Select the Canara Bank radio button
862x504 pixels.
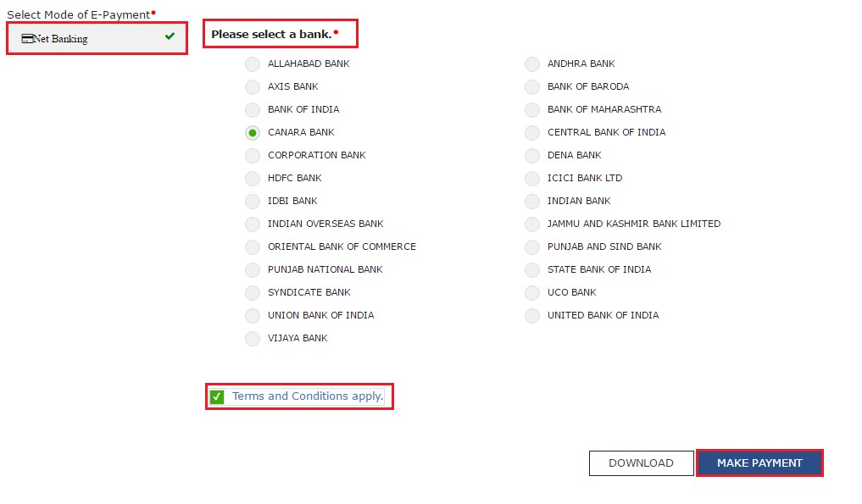click(x=253, y=133)
